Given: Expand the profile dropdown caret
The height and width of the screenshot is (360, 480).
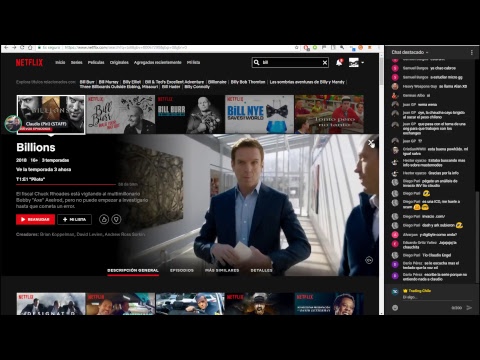Looking at the screenshot, I should click(363, 62).
